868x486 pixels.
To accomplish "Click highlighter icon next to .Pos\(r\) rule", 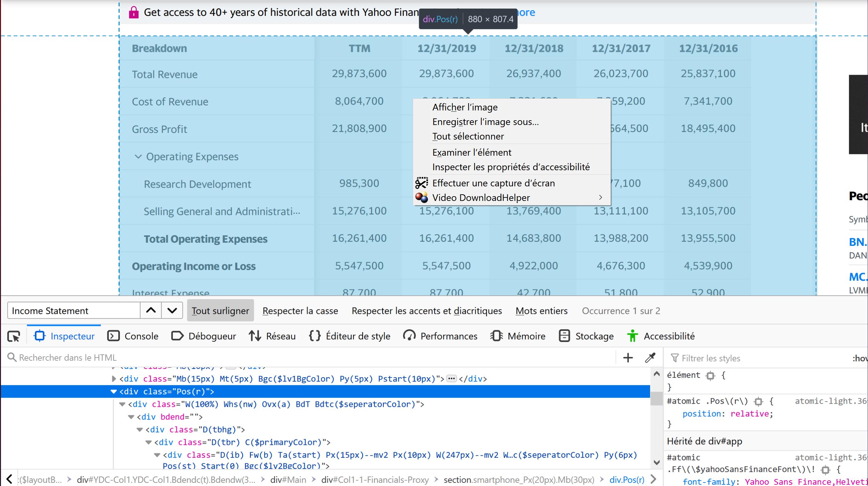I will pos(758,402).
